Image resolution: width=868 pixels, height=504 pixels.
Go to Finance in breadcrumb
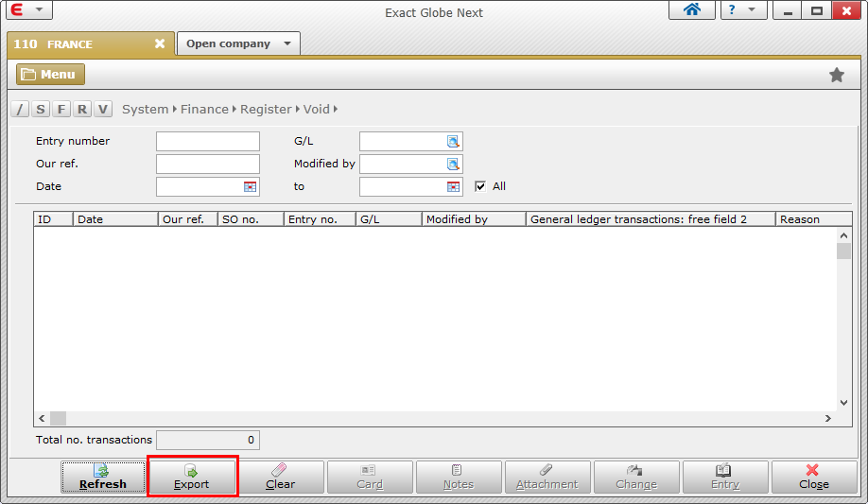coord(204,109)
